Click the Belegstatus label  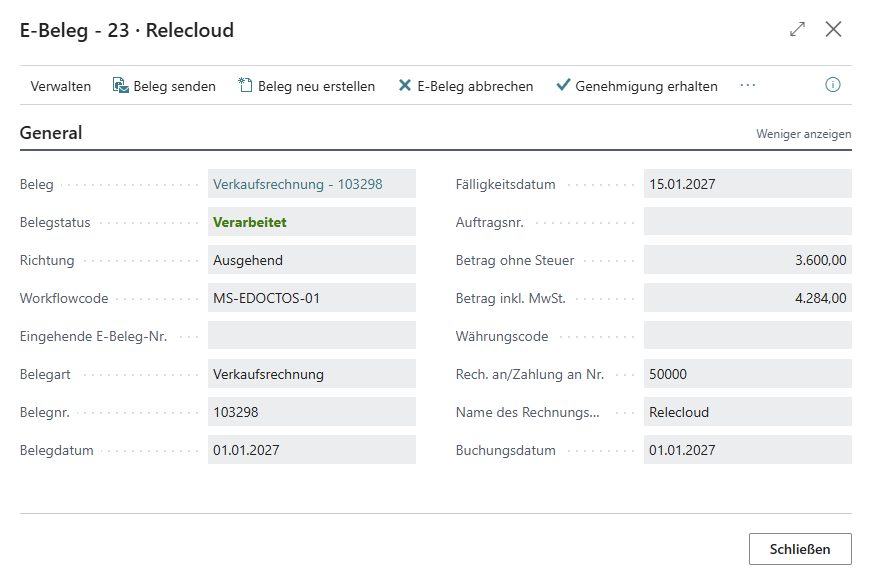click(x=55, y=222)
